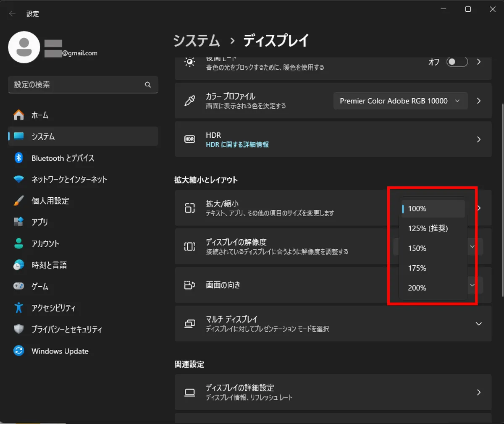Click the ディスプレイの解像度 label

tap(236, 242)
